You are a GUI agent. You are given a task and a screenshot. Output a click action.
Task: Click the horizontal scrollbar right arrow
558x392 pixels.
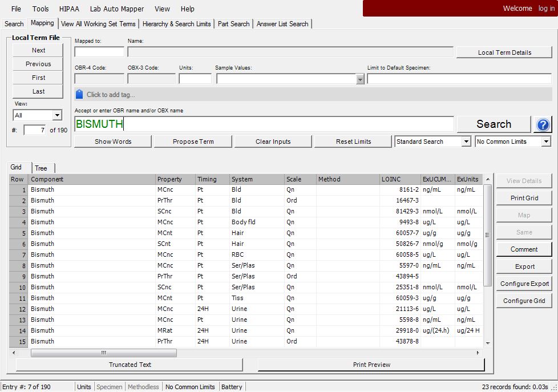tap(478, 353)
